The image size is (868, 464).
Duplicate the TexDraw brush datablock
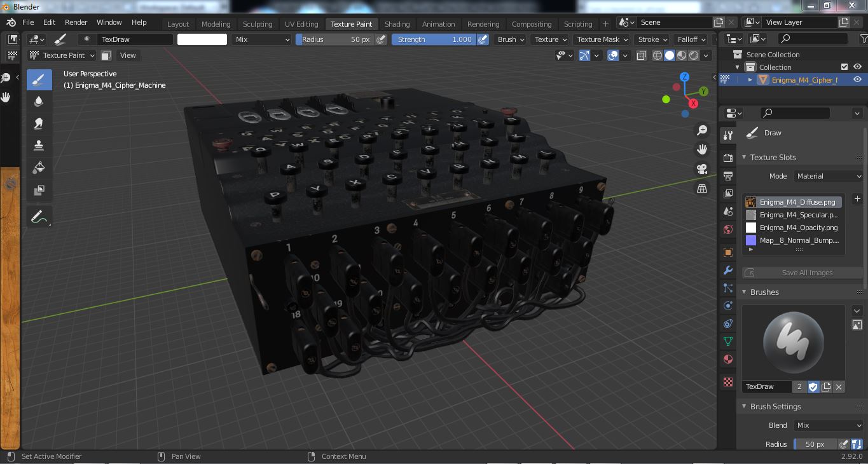(826, 386)
